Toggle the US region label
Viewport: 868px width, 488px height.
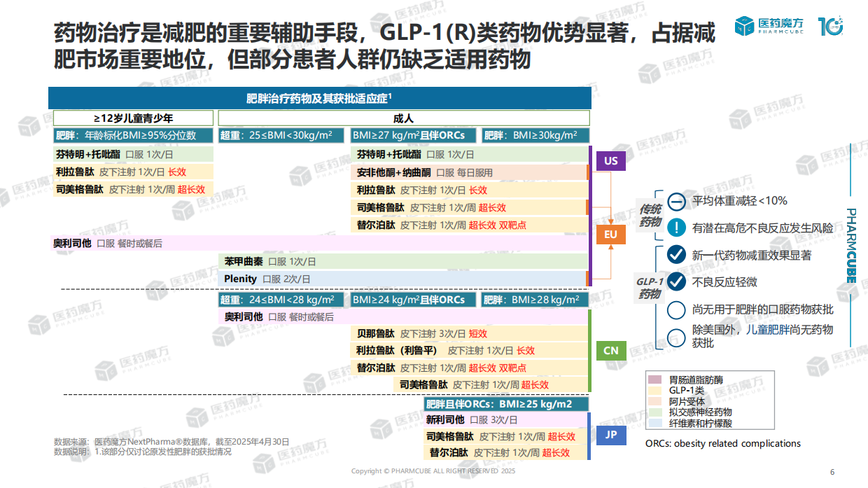coord(610,160)
